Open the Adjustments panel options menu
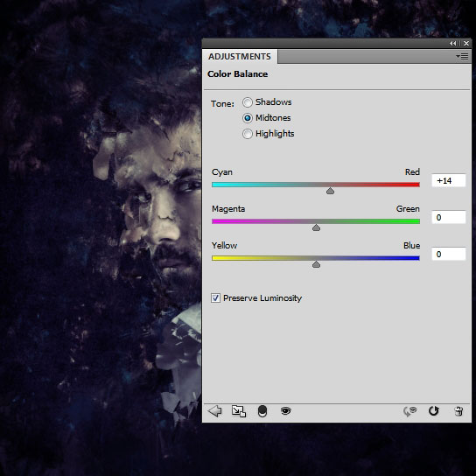476x476 pixels. click(x=462, y=56)
